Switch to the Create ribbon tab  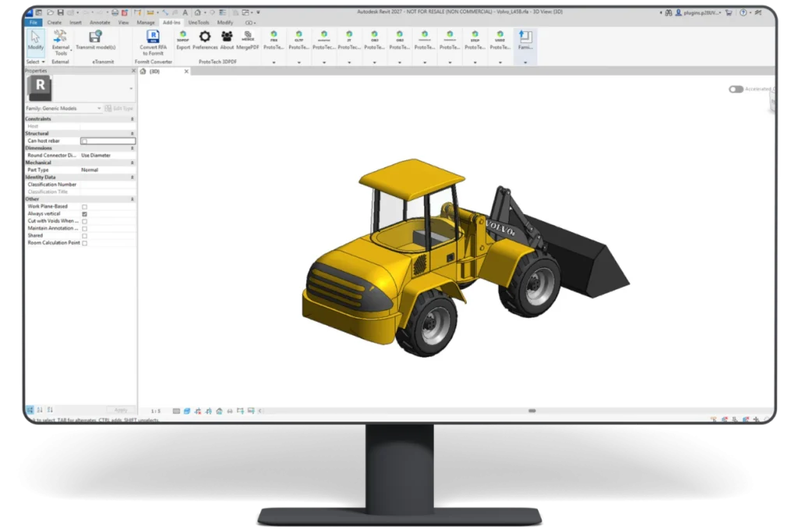coord(54,23)
